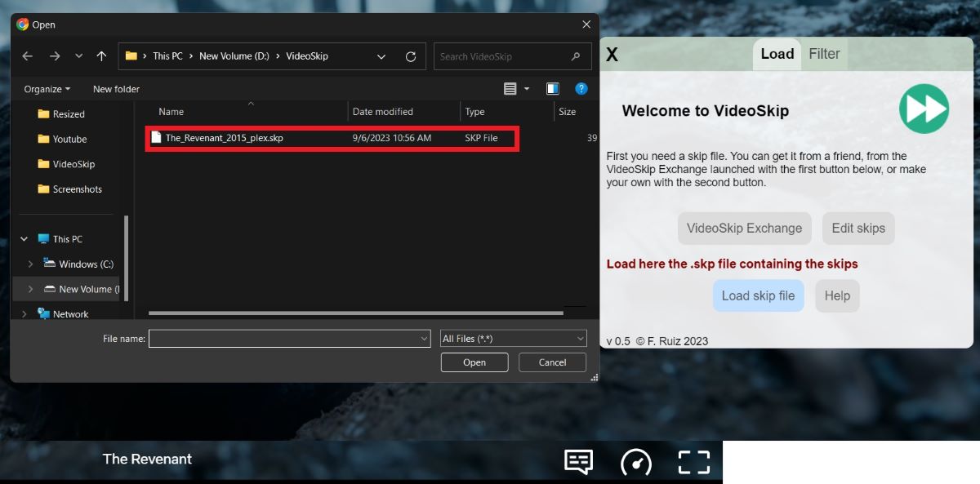The height and width of the screenshot is (484, 980).
Task: Open the File name dropdown arrow
Action: pyautogui.click(x=424, y=338)
